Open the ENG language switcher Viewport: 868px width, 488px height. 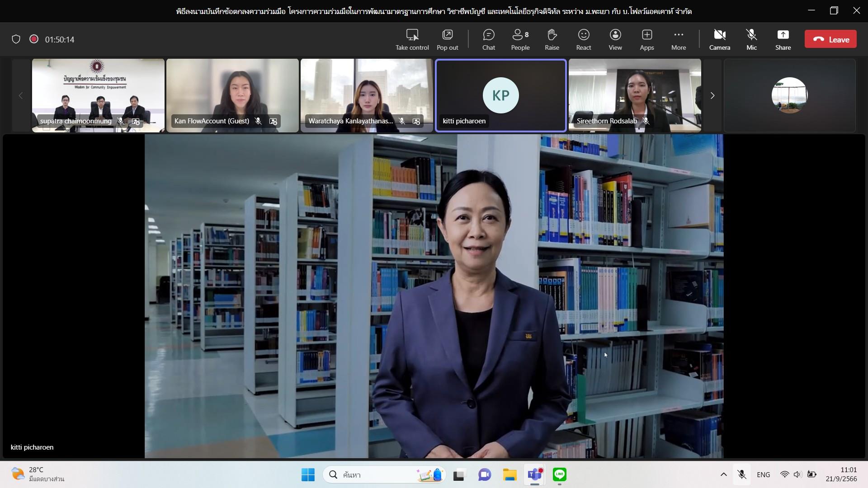click(x=763, y=474)
